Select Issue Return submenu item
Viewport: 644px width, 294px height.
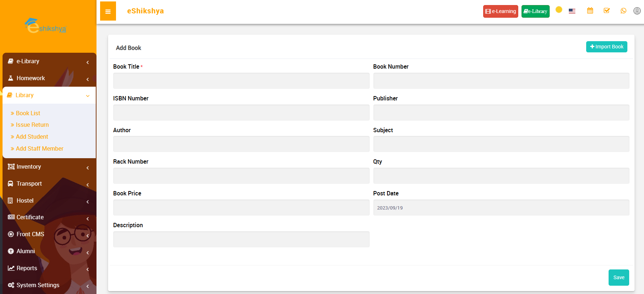coord(32,125)
